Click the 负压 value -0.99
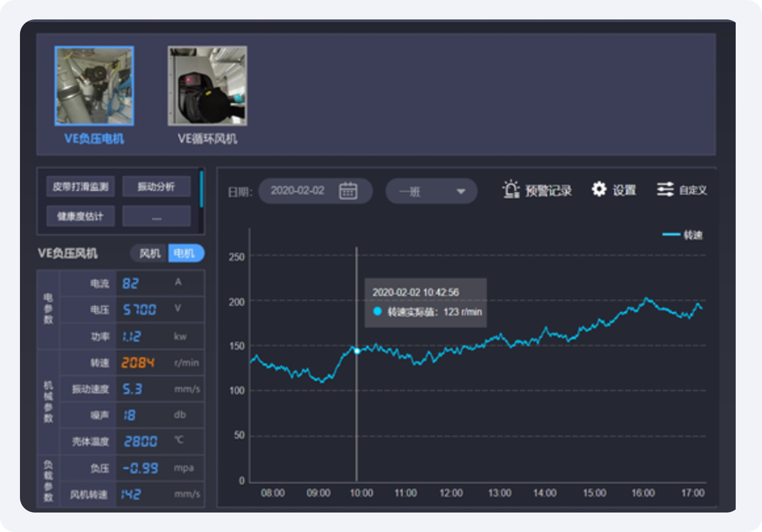Image resolution: width=762 pixels, height=532 pixels. coord(140,468)
